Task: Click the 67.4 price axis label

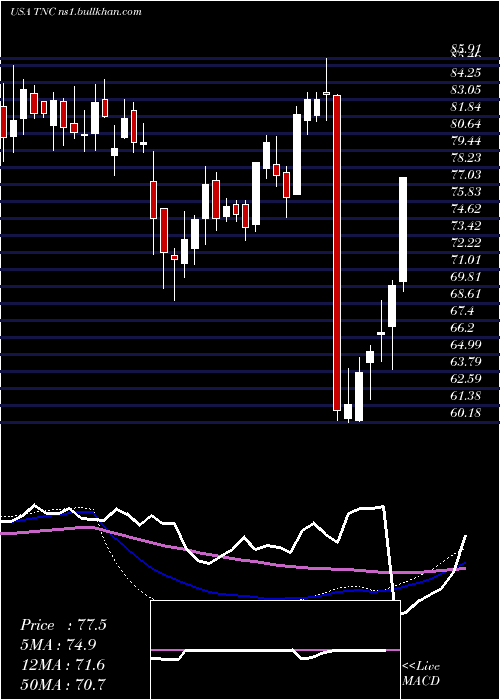Action: pyautogui.click(x=462, y=310)
